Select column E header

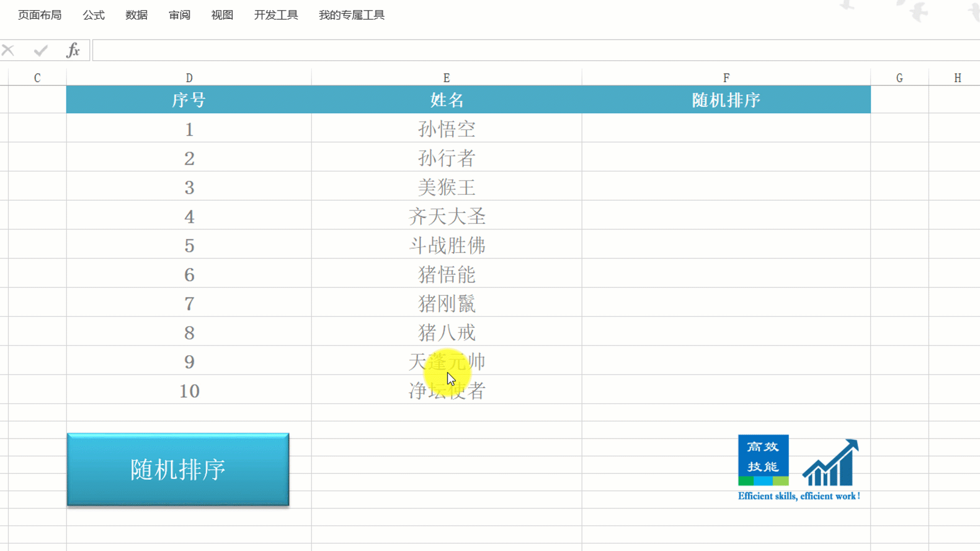[x=447, y=78]
